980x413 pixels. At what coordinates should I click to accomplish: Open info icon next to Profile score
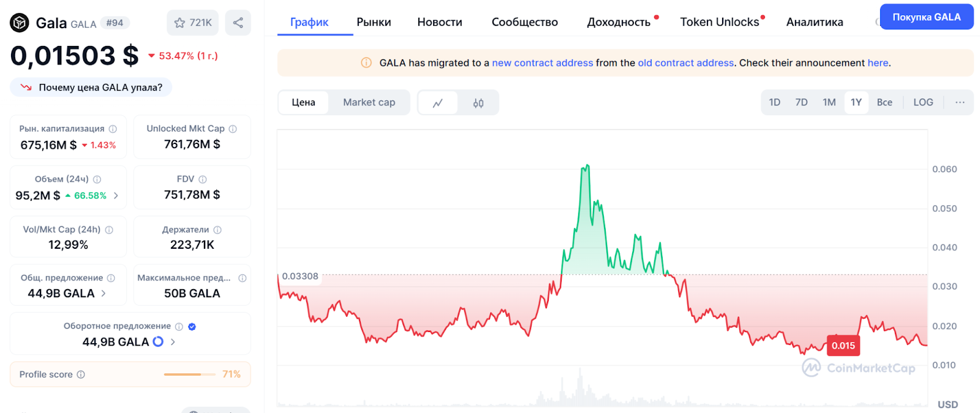(x=81, y=374)
